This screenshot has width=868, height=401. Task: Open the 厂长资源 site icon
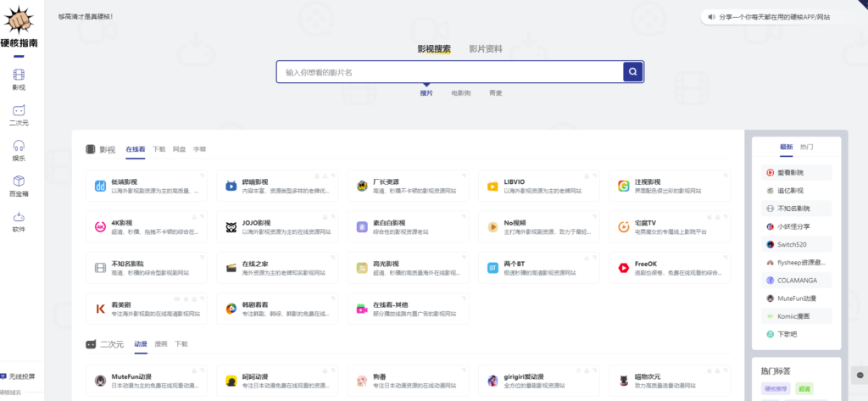coord(362,187)
